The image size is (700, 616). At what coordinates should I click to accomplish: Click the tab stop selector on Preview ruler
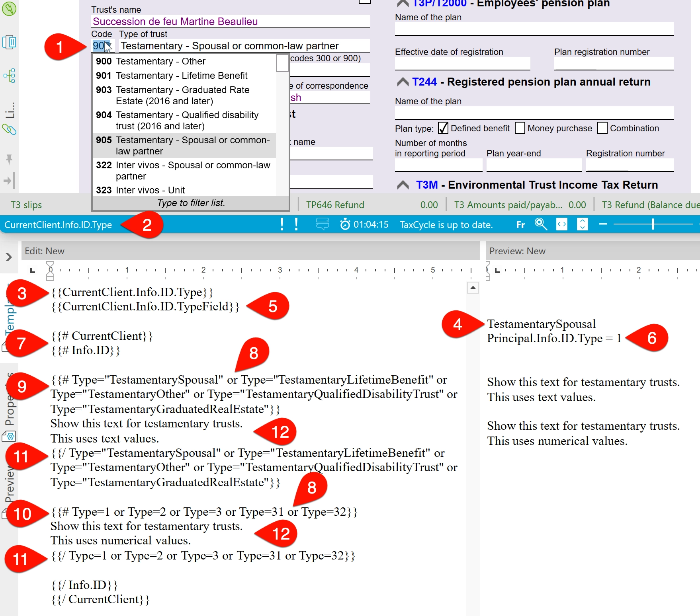(x=497, y=271)
